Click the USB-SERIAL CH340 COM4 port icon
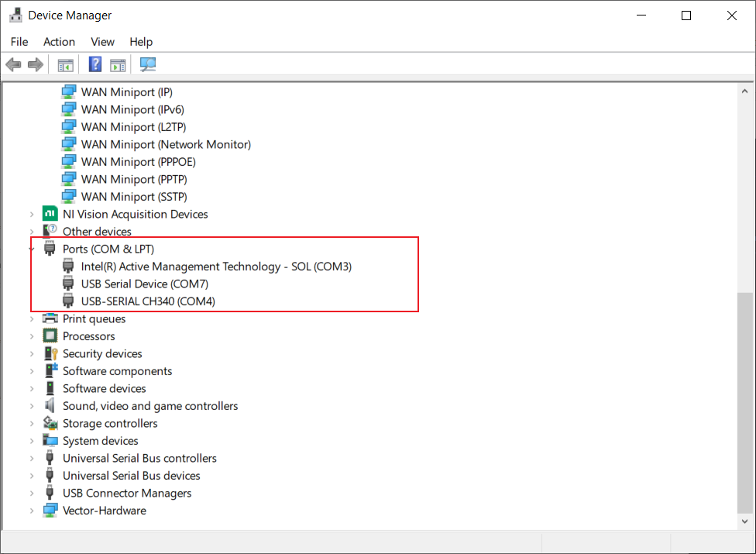 pyautogui.click(x=68, y=301)
